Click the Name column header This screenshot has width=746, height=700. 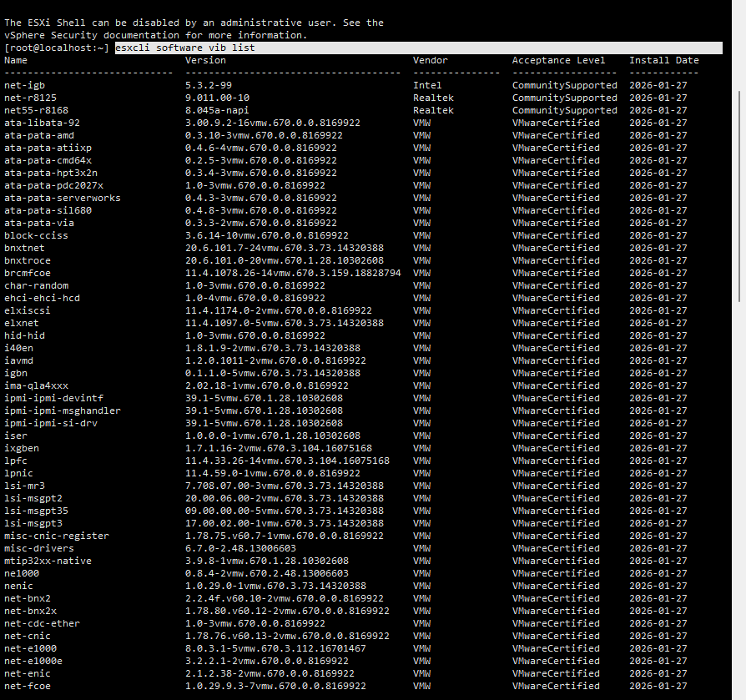[16, 60]
